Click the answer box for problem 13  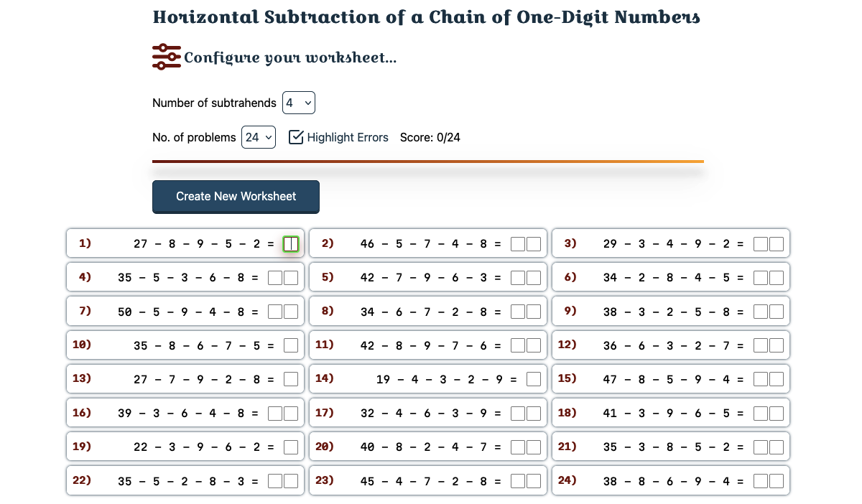[x=291, y=378]
